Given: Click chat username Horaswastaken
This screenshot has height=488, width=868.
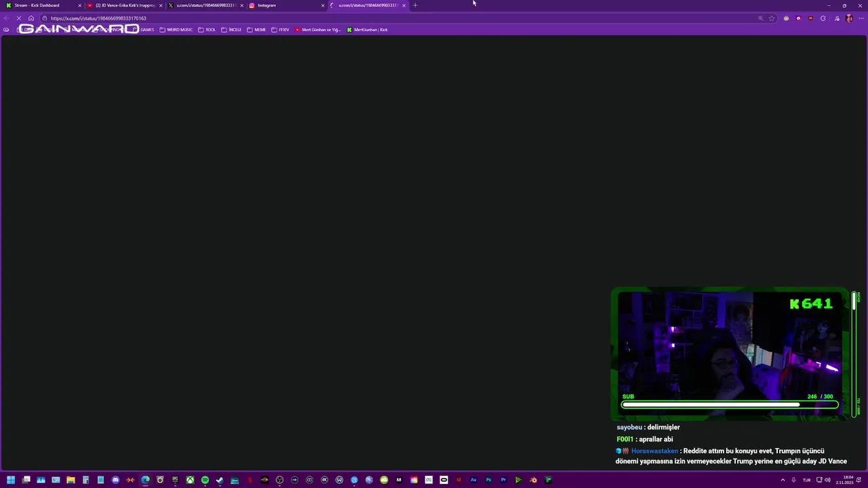Looking at the screenshot, I should click(x=654, y=451).
